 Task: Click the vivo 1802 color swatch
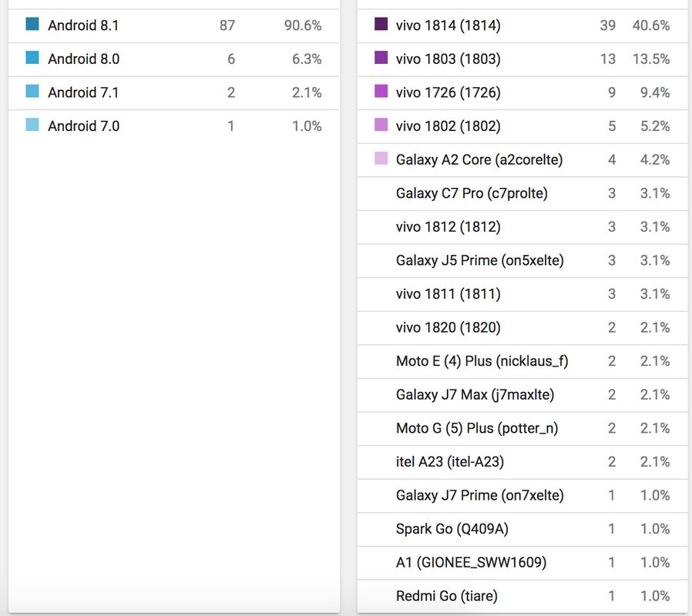tap(381, 125)
